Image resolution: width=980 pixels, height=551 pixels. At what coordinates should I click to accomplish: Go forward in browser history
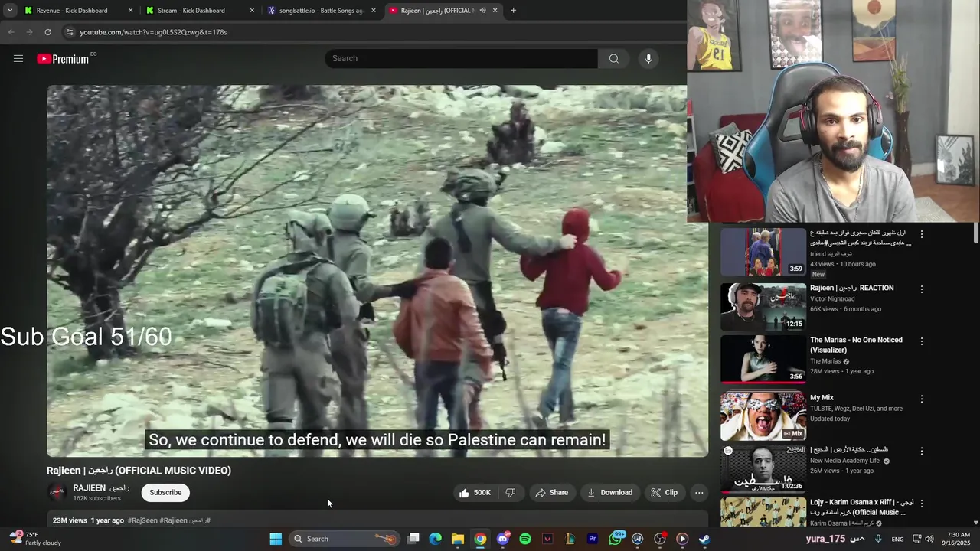pos(29,32)
